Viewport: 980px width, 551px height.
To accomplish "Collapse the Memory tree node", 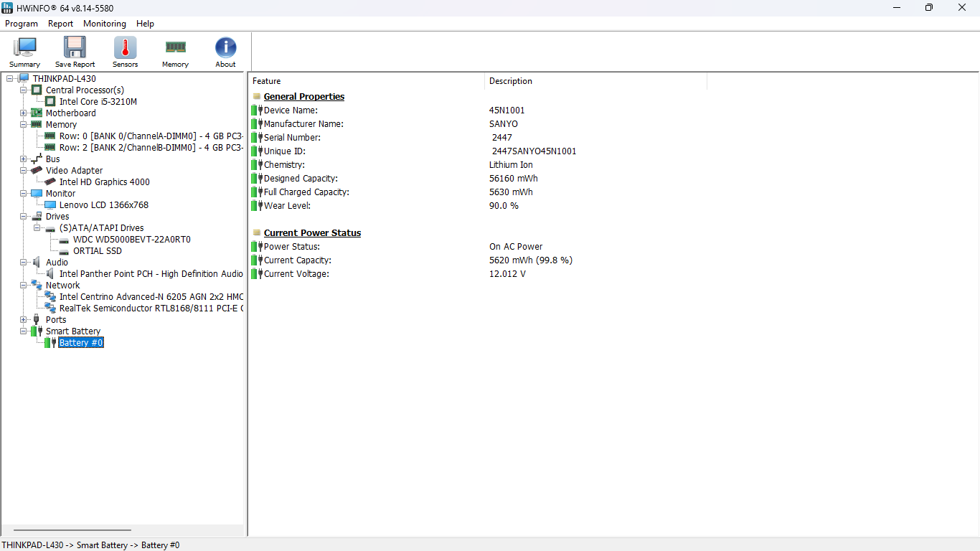I will [24, 124].
